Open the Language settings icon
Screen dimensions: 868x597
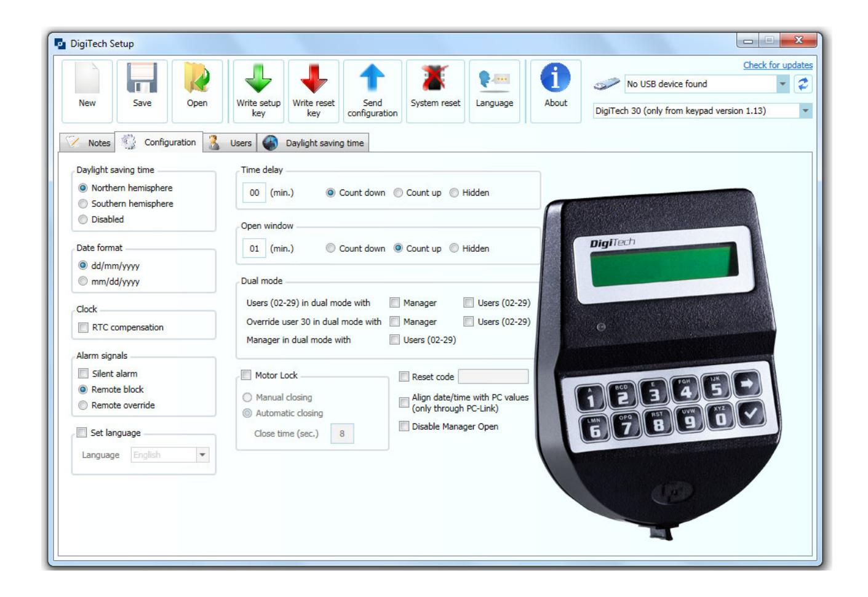point(494,91)
